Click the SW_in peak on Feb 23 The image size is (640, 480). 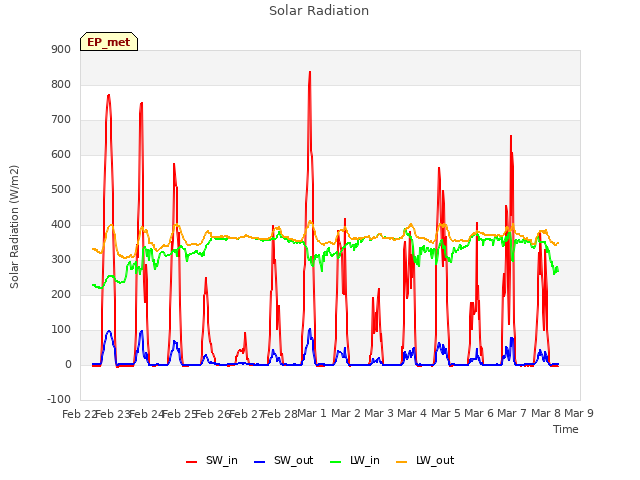109,95
